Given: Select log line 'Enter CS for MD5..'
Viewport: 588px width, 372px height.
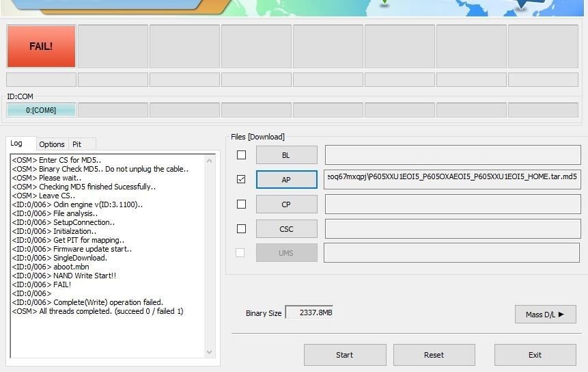Looking at the screenshot, I should pyautogui.click(x=56, y=160).
